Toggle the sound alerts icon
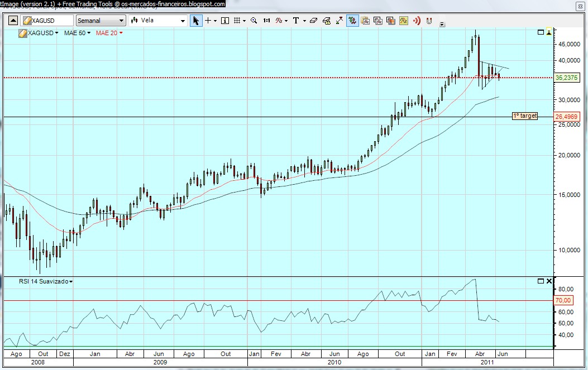 coord(417,21)
